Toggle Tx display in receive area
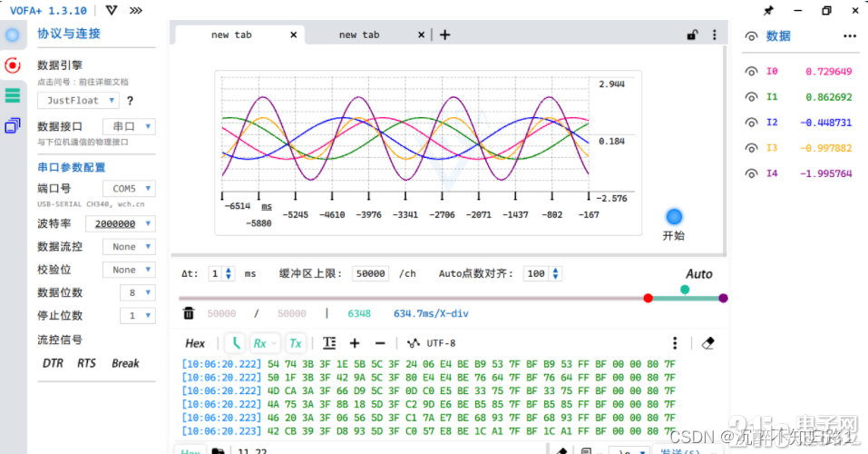This screenshot has height=454, width=868. click(x=296, y=343)
